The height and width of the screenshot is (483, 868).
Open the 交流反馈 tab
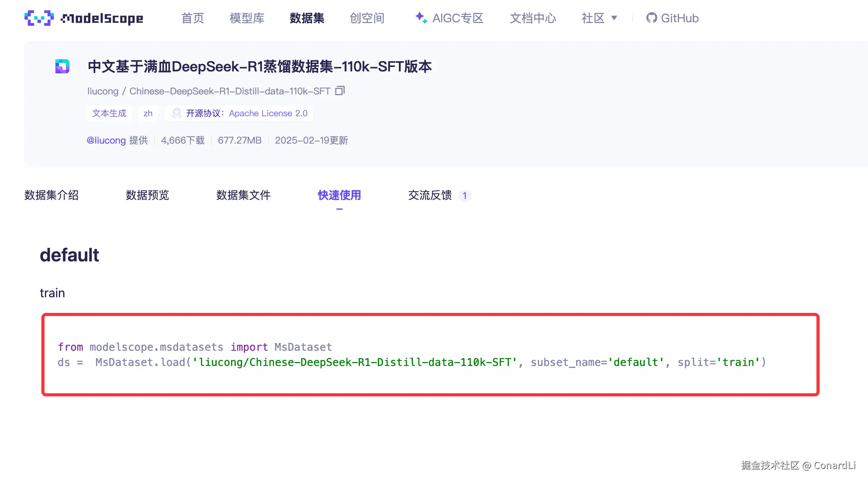click(x=430, y=195)
